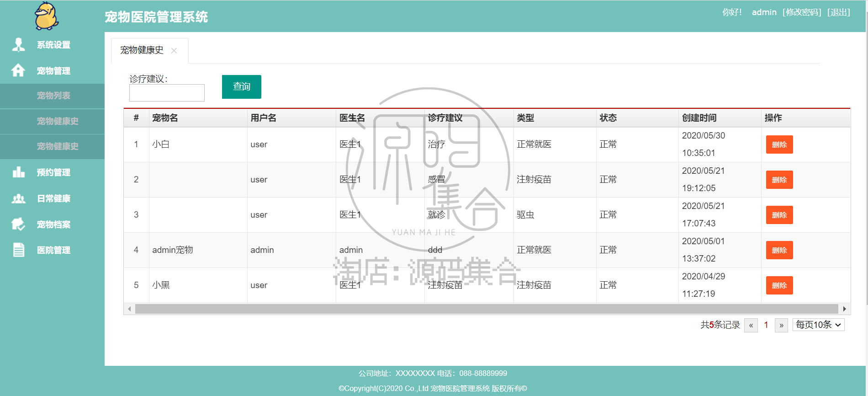Image resolution: width=868 pixels, height=396 pixels.
Task: Go to next page with » button
Action: click(x=781, y=325)
